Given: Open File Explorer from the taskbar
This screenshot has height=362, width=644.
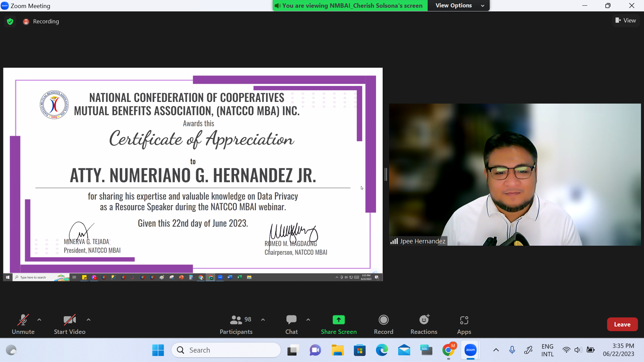Looking at the screenshot, I should point(337,350).
